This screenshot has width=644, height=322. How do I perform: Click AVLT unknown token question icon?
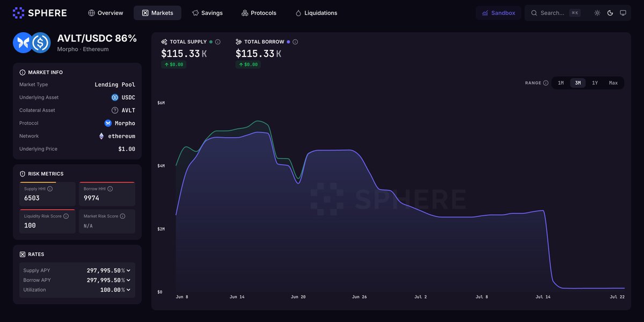click(115, 111)
